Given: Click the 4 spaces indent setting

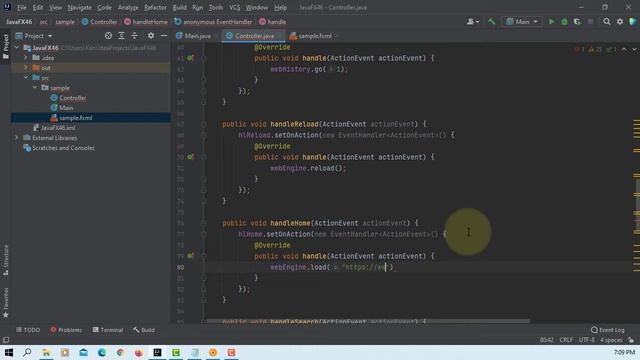Looking at the screenshot, I should click(611, 340).
